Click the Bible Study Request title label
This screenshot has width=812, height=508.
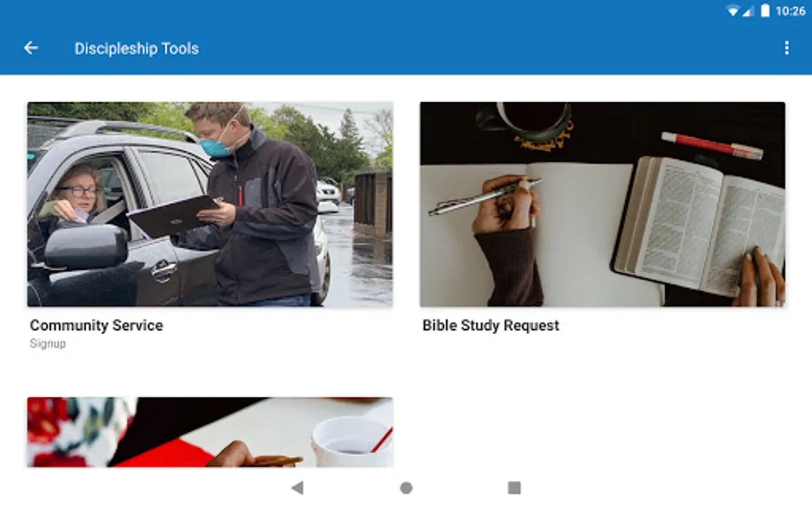pyautogui.click(x=491, y=325)
